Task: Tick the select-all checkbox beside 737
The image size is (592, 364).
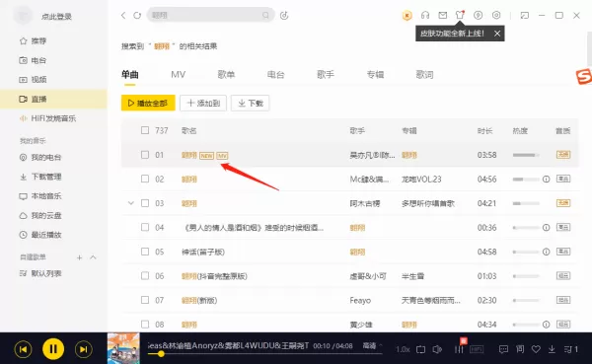Action: tap(145, 130)
